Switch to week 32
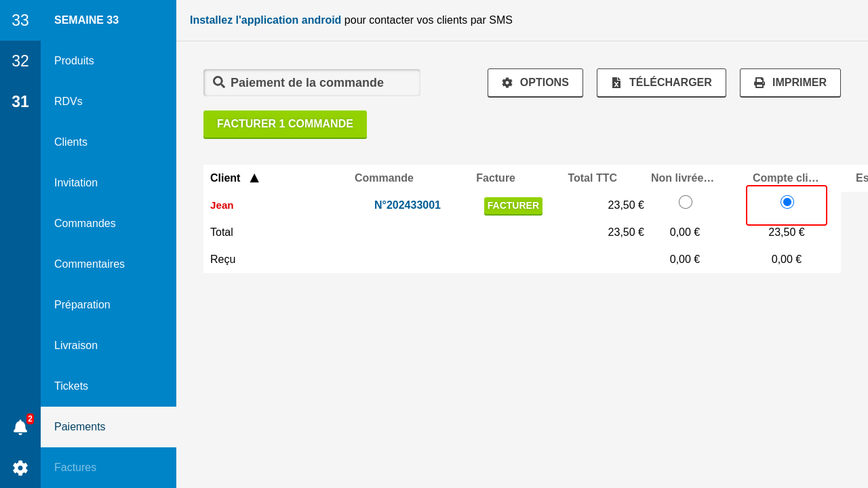868x488 pixels. (x=20, y=61)
